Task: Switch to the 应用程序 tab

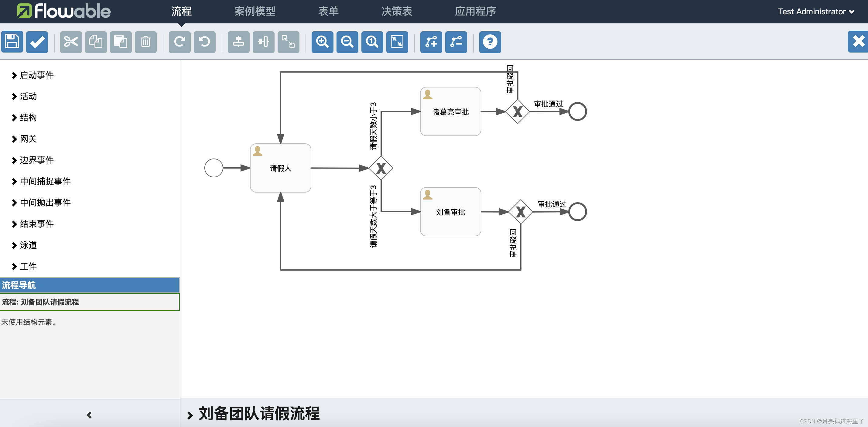Action: pos(475,12)
